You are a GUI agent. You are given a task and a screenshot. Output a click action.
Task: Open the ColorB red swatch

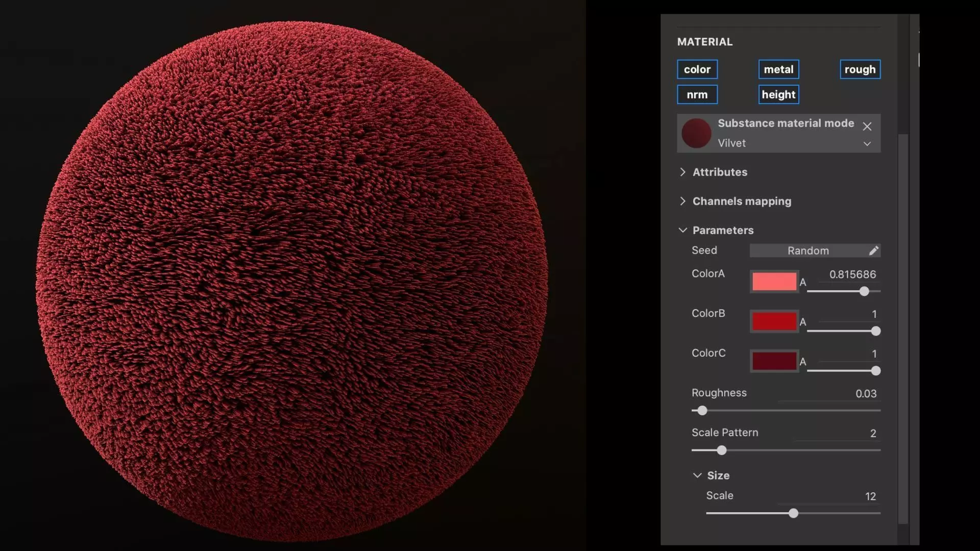[x=774, y=321]
